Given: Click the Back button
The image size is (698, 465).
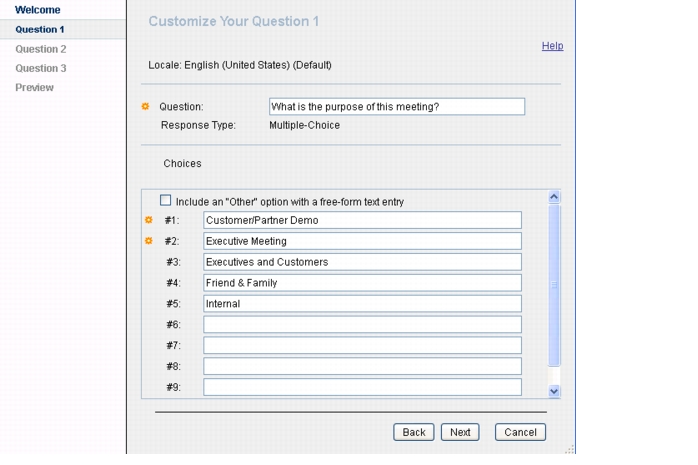Looking at the screenshot, I should [x=414, y=432].
